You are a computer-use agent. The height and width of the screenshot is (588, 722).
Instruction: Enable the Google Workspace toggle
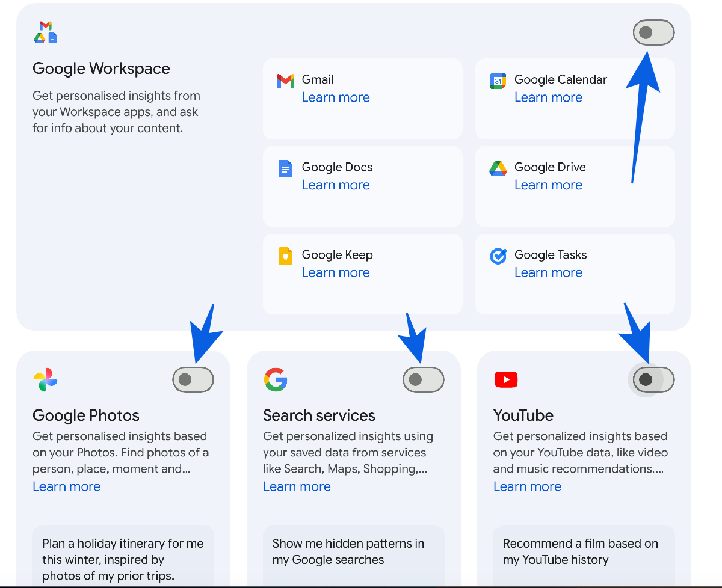pyautogui.click(x=653, y=32)
